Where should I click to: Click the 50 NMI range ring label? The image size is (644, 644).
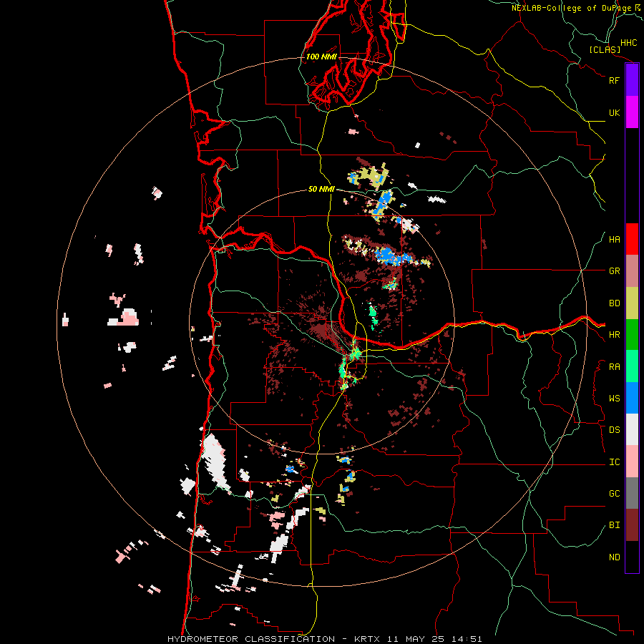click(x=321, y=190)
